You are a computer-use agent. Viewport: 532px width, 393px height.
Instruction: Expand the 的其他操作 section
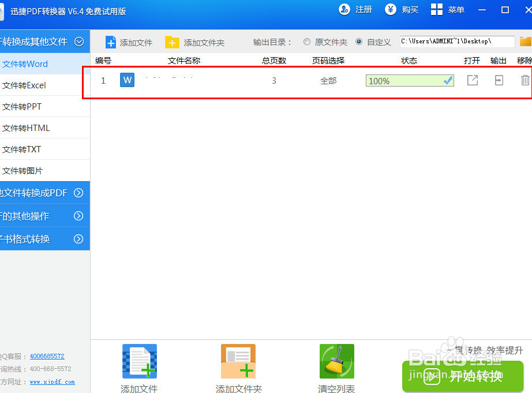[78, 216]
